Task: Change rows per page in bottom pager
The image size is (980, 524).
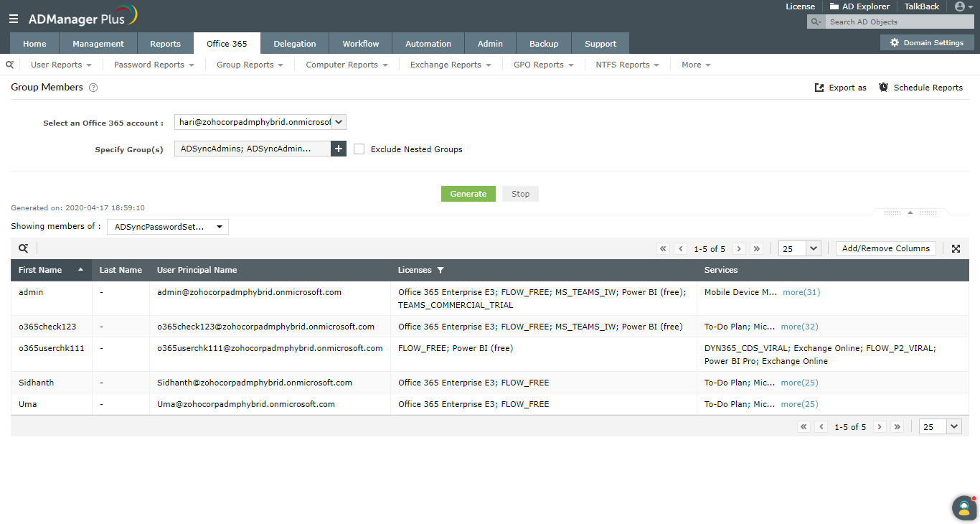Action: (x=940, y=426)
